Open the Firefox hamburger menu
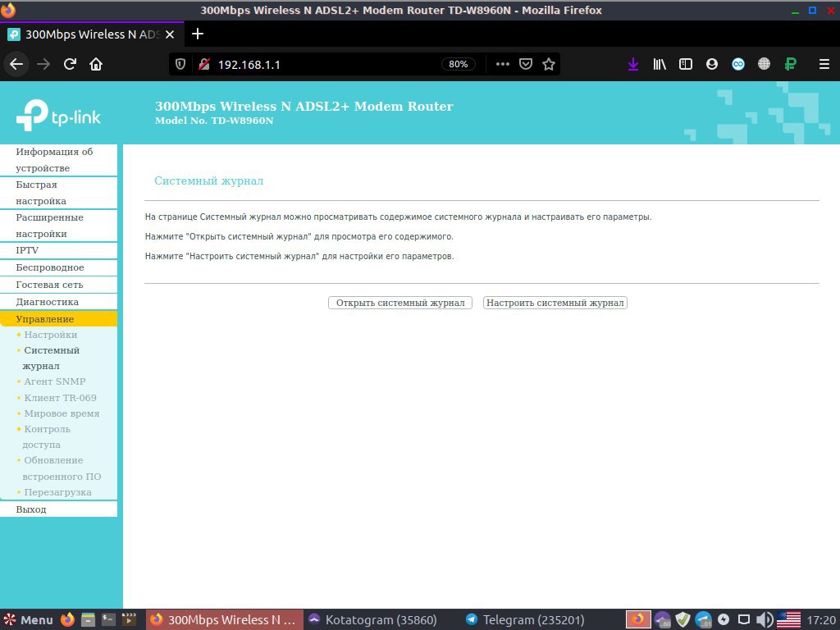The image size is (840, 630). 824,64
